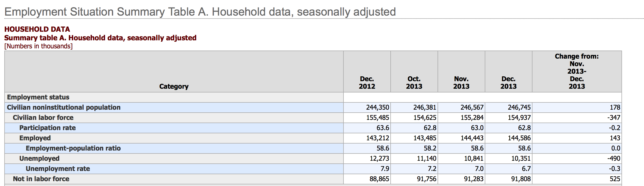
Task: Click the Civilian noninstitutional population row label
Action: click(x=64, y=108)
